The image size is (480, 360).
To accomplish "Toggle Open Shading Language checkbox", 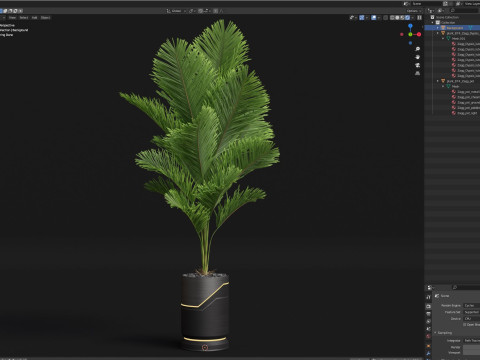I will (465, 325).
